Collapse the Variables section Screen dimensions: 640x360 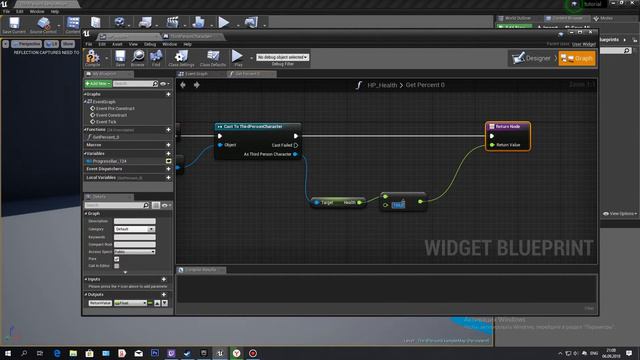click(x=85, y=153)
